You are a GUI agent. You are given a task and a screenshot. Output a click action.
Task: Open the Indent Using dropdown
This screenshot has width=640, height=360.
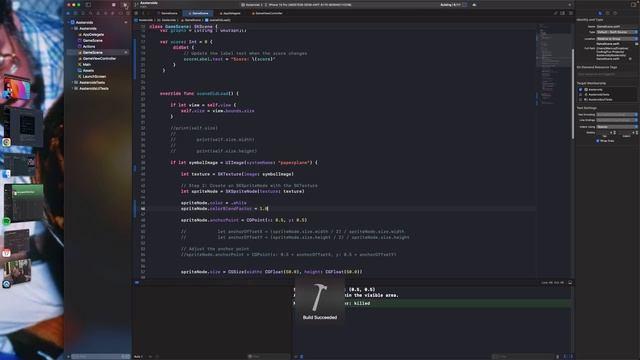[x=617, y=127]
